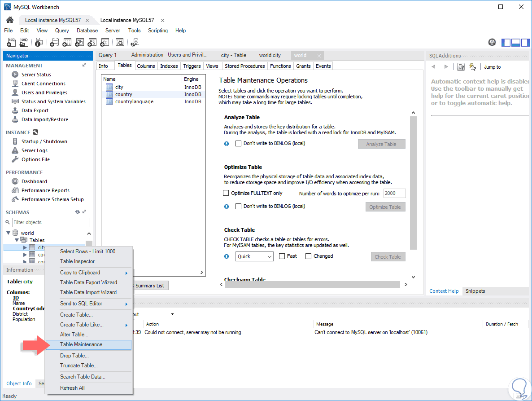
Task: Enable Analyze Table 'Don't write to BINLOG' checkbox
Action: coord(239,144)
